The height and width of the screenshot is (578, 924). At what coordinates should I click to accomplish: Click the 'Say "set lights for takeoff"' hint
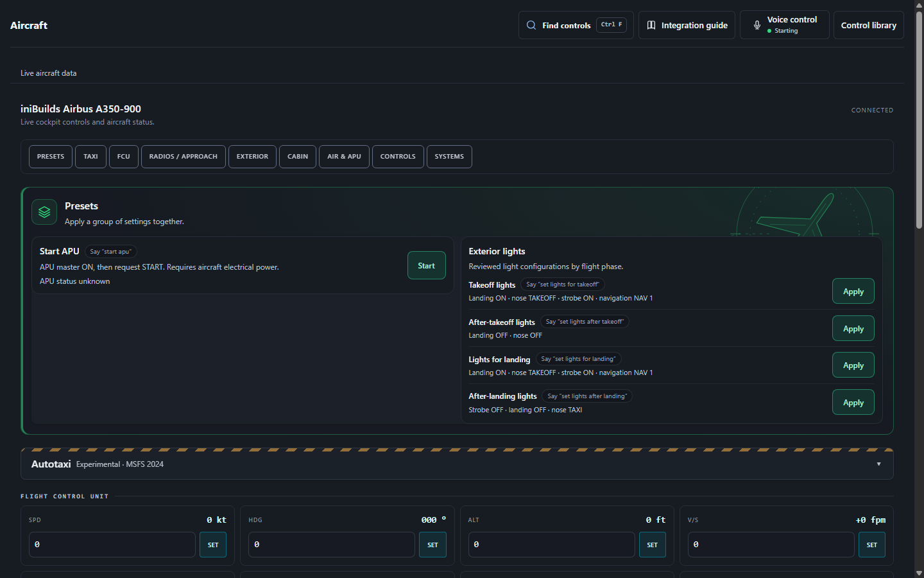coord(563,285)
